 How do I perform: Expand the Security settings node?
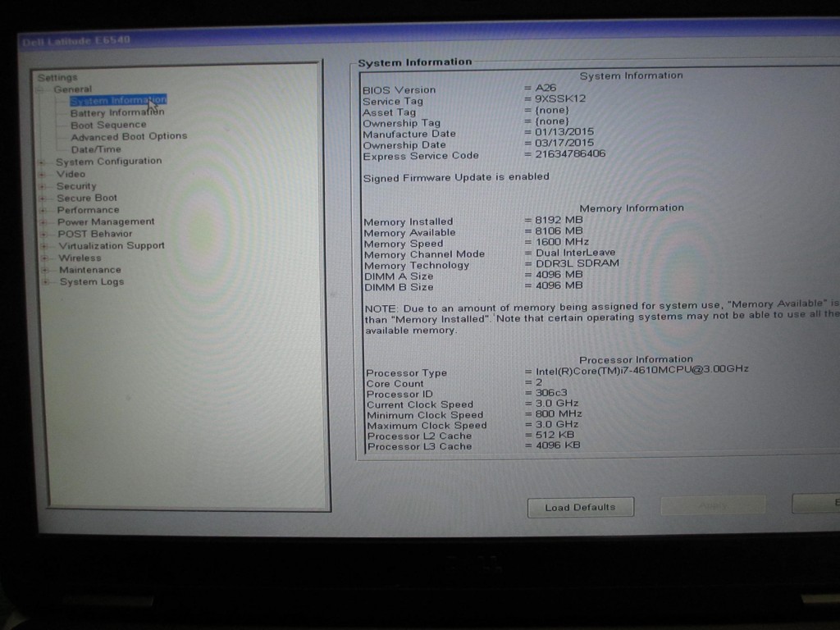coord(43,186)
